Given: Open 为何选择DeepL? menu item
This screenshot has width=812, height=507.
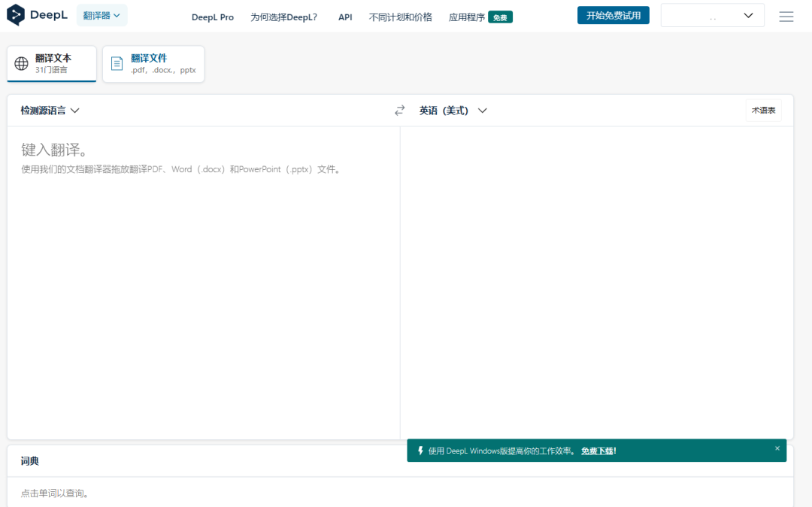Looking at the screenshot, I should coord(283,17).
